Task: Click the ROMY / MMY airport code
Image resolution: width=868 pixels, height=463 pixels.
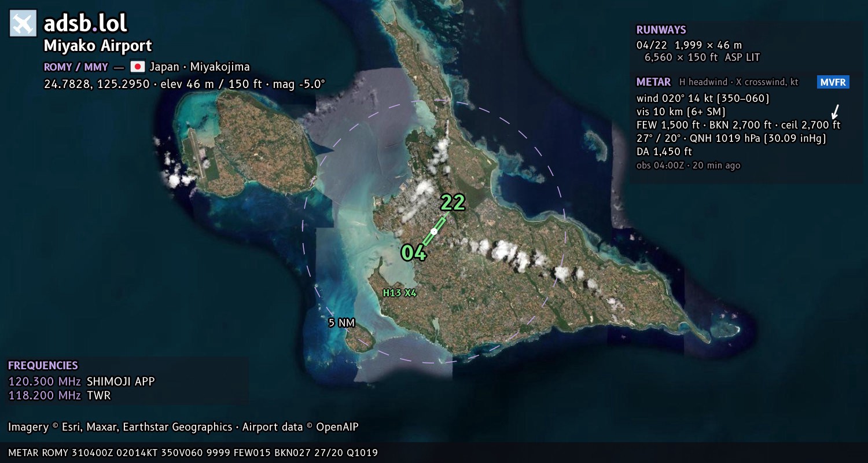Action: [76, 67]
